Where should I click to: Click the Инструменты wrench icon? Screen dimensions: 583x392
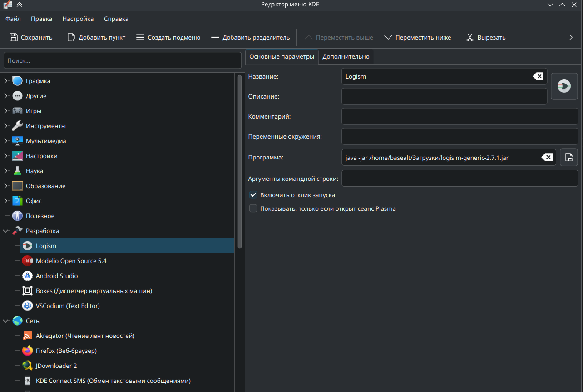coord(17,126)
